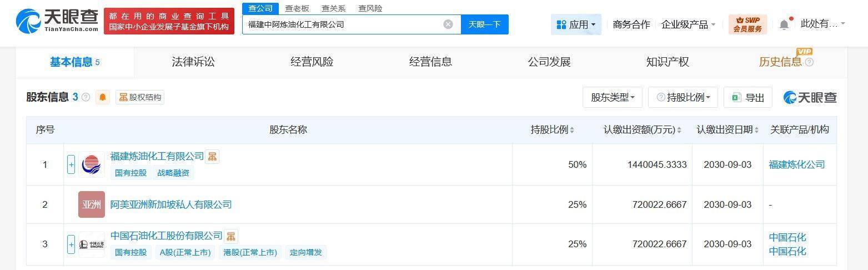This screenshot has width=868, height=270.
Task: Open the 持股比例 filter dropdown
Action: [683, 97]
